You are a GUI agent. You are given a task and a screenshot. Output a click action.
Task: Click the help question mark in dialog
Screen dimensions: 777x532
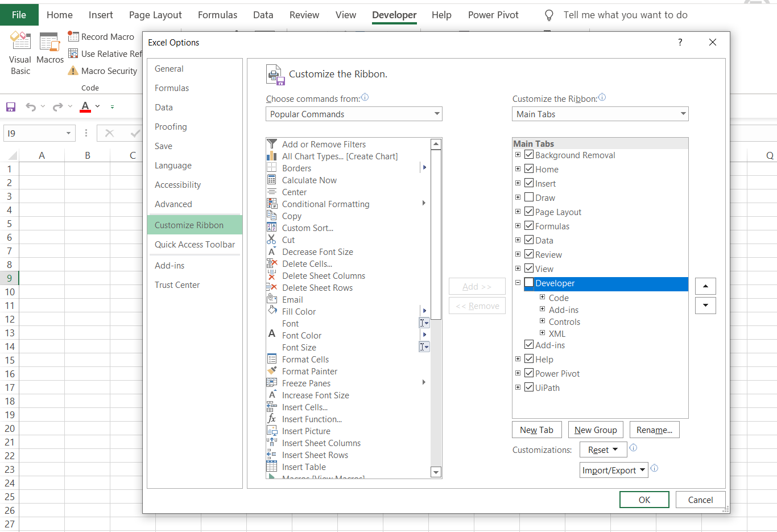(x=680, y=42)
